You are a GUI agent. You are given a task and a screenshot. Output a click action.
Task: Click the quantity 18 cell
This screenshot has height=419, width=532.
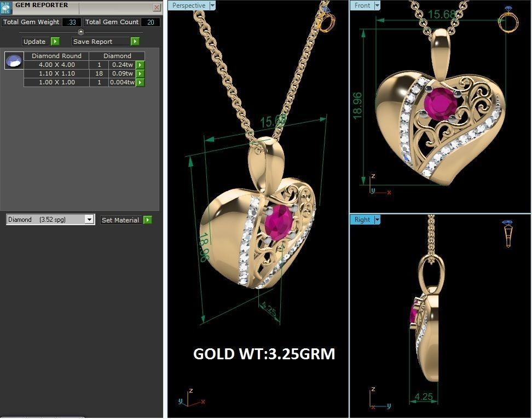pos(99,73)
